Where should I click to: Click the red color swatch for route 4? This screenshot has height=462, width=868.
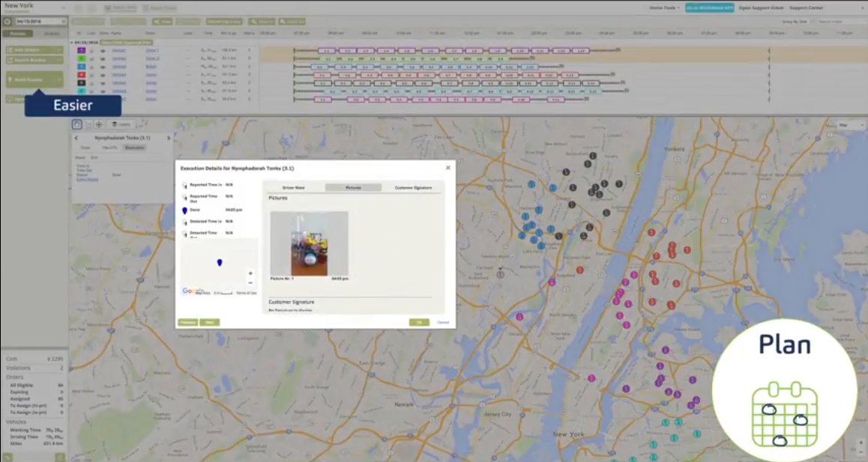click(82, 75)
